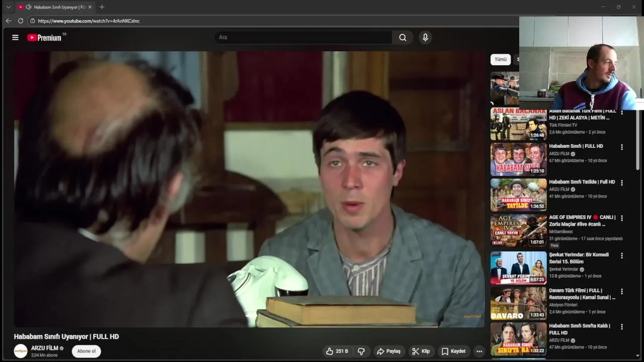Open options menu for Age of Empires IV

(622, 218)
